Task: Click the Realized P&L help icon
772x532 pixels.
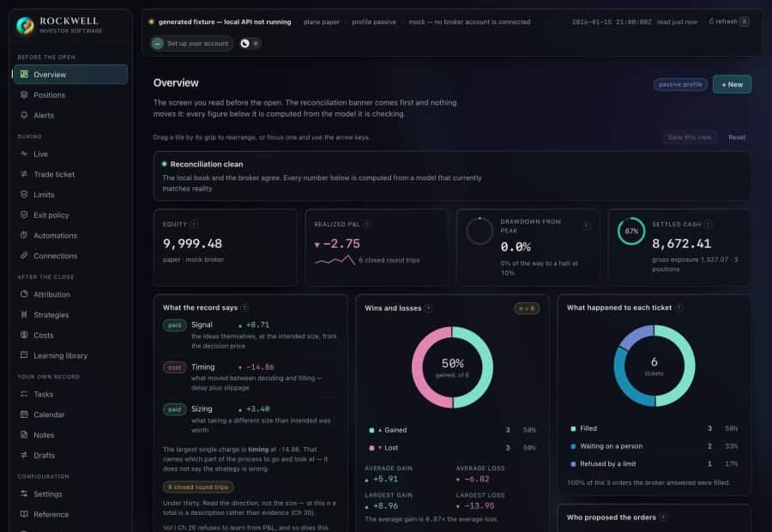Action: point(367,224)
